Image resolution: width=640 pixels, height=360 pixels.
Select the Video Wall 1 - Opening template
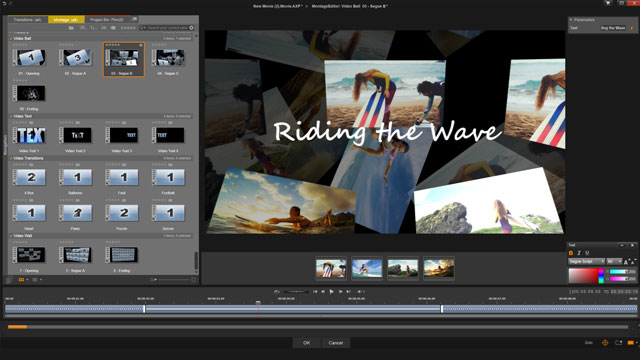[x=29, y=255]
